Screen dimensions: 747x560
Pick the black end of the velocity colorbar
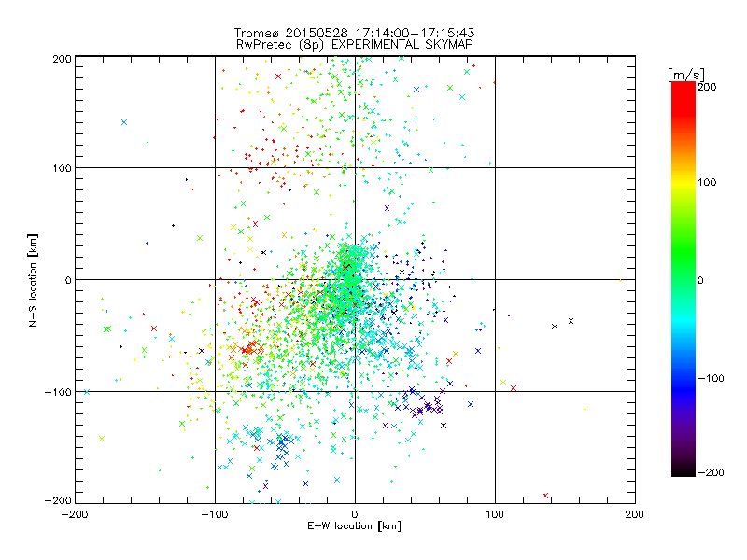pyautogui.click(x=684, y=471)
